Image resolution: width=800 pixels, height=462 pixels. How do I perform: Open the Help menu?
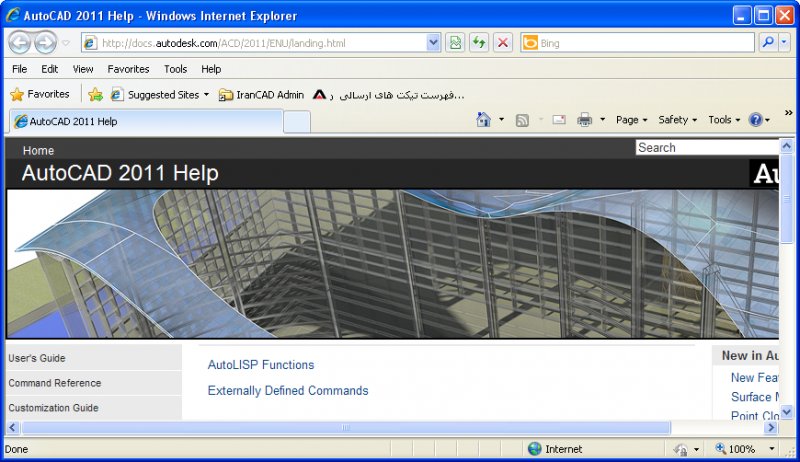[x=211, y=69]
